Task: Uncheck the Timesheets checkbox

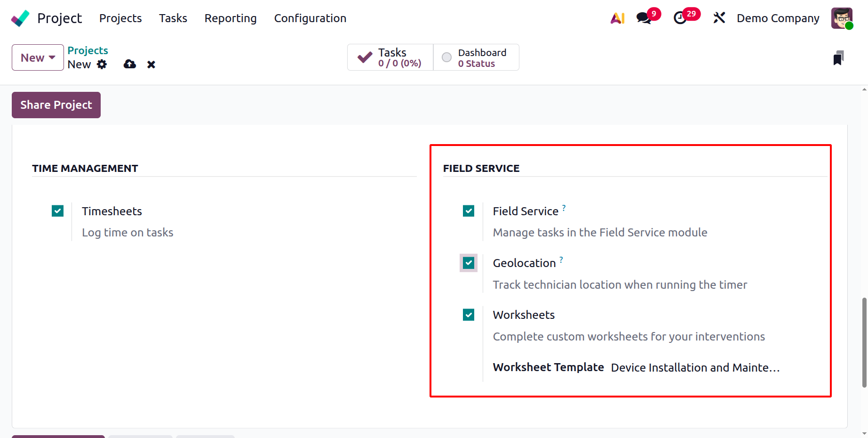Action: pos(58,211)
